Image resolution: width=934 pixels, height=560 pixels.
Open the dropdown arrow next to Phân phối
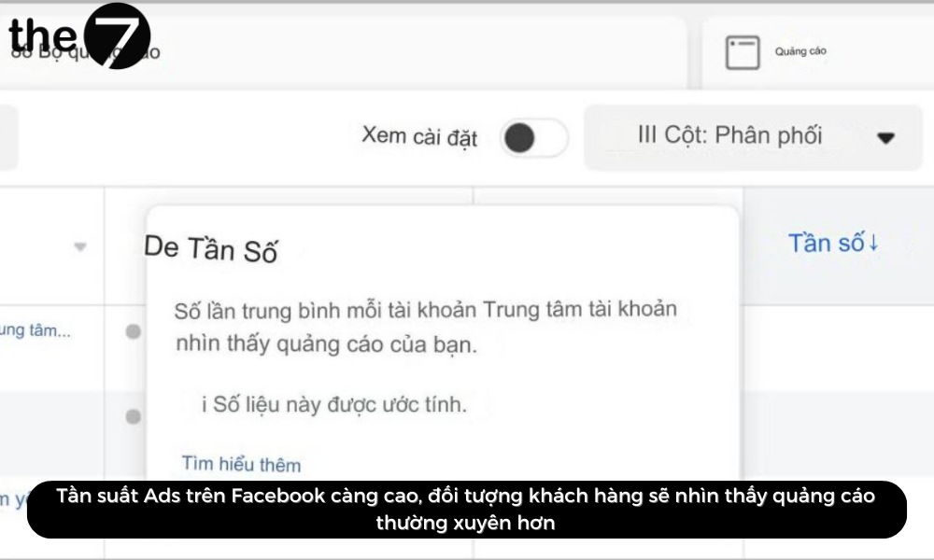pyautogui.click(x=884, y=137)
